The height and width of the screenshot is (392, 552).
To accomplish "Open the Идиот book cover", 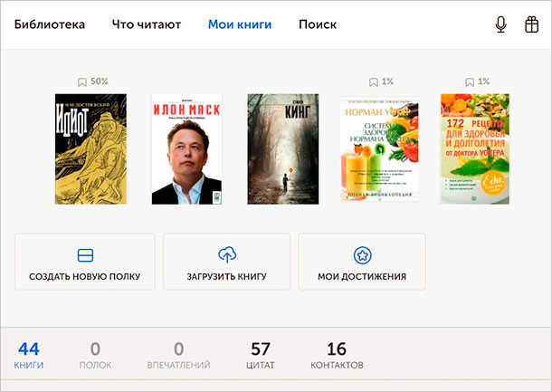I will (x=90, y=149).
